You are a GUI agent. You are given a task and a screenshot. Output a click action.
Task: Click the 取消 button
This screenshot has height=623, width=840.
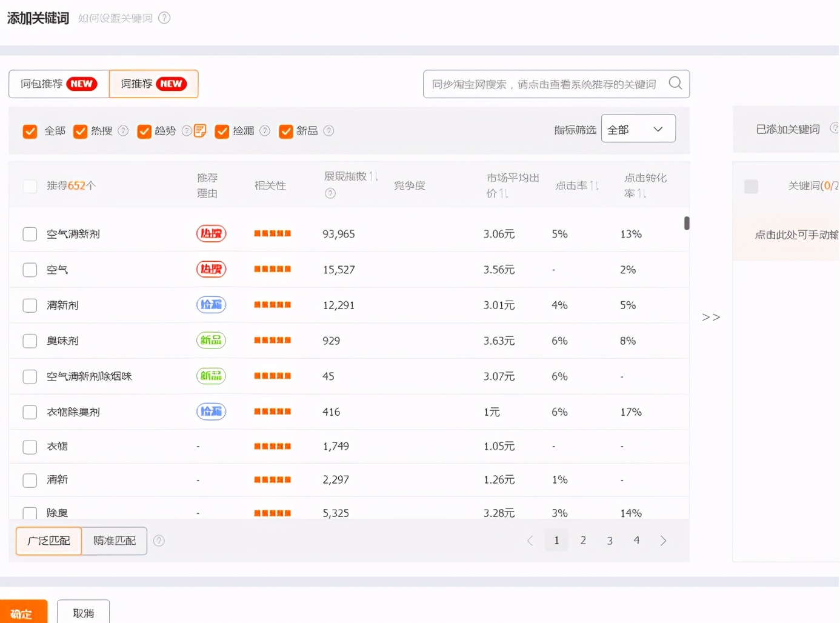point(83,613)
